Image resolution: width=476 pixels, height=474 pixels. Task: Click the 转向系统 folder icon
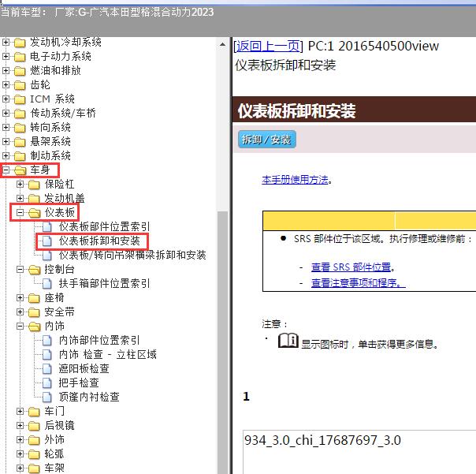pos(20,128)
